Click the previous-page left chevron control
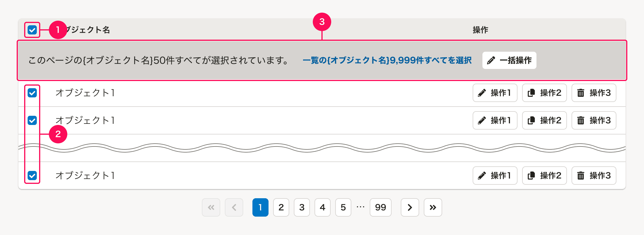This screenshot has height=235, width=644. pos(234,207)
